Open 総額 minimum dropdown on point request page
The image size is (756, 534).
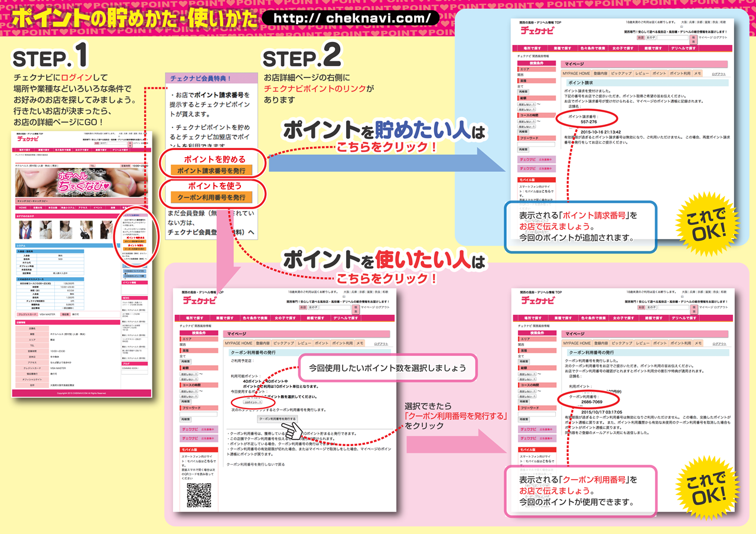[527, 105]
